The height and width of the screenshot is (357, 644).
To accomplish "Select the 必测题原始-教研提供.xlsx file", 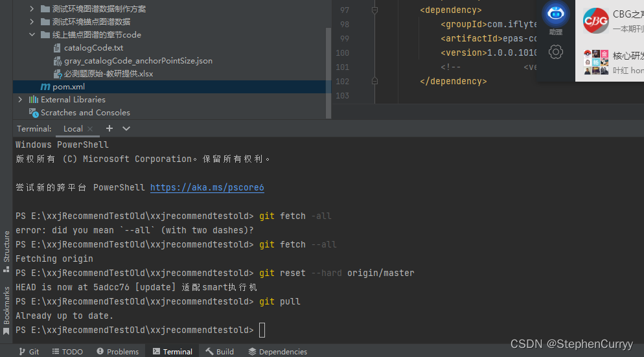I will (108, 74).
